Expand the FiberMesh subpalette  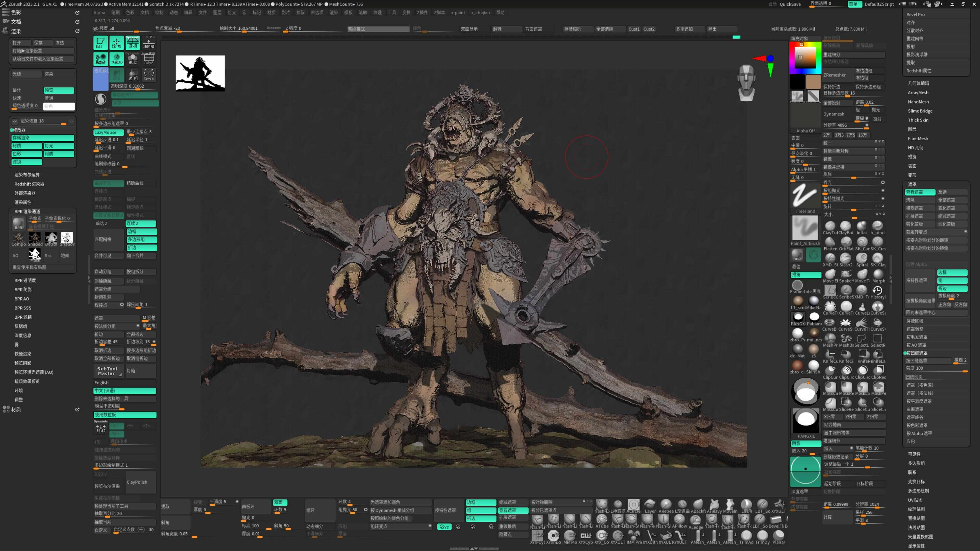coord(918,139)
